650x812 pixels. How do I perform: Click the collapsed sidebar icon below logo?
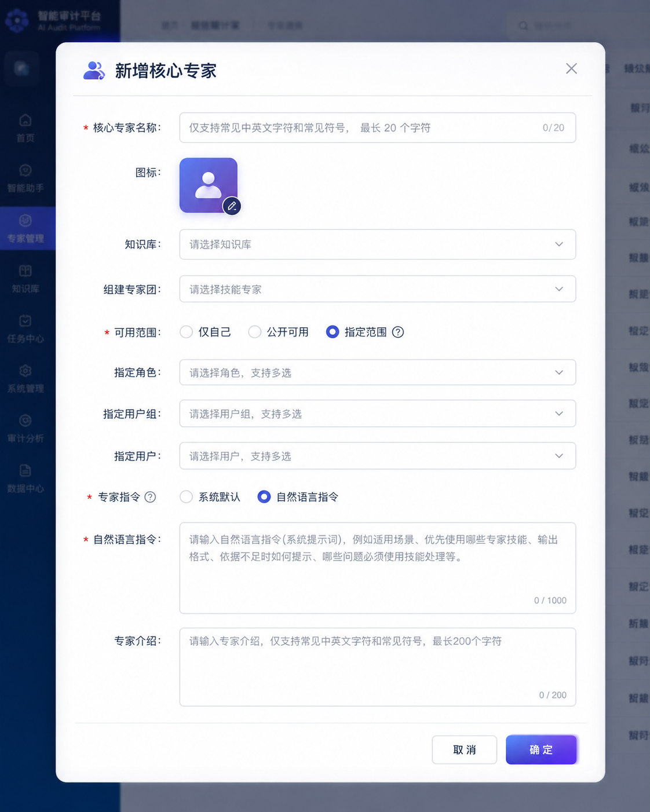pos(22,68)
